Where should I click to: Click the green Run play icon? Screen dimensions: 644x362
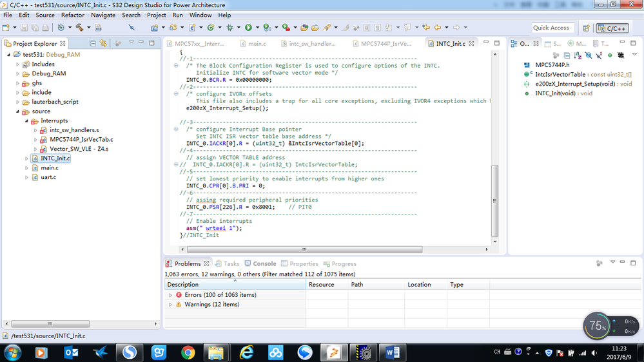click(248, 28)
